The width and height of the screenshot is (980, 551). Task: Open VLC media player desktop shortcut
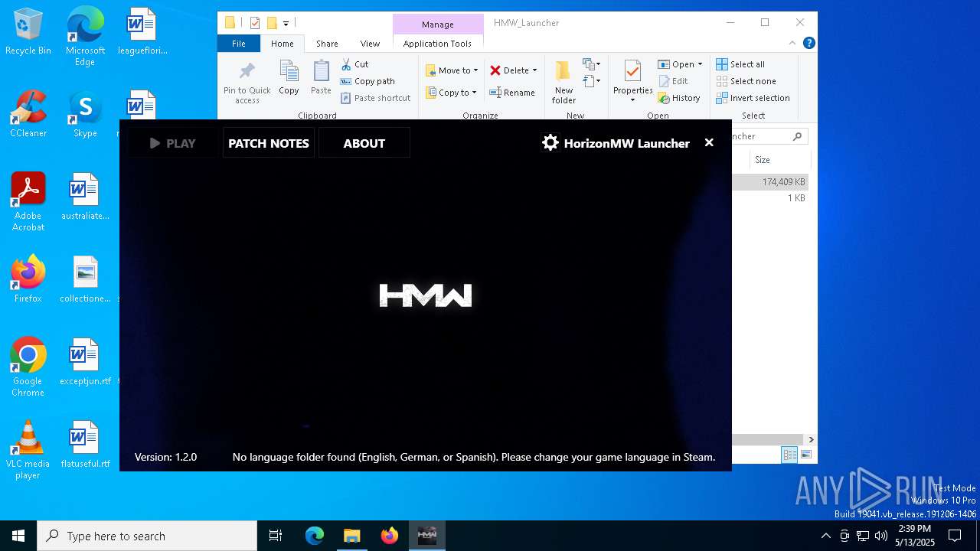pyautogui.click(x=28, y=450)
